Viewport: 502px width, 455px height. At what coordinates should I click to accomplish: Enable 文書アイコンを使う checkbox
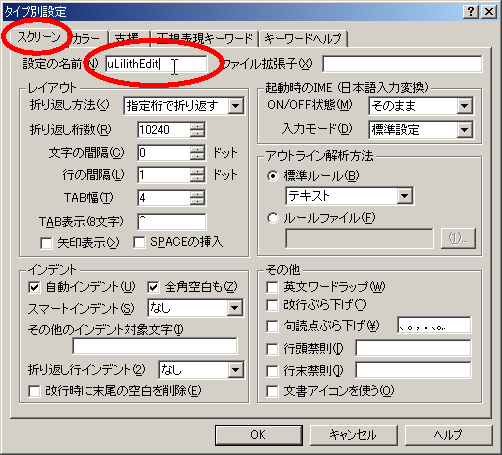point(272,391)
